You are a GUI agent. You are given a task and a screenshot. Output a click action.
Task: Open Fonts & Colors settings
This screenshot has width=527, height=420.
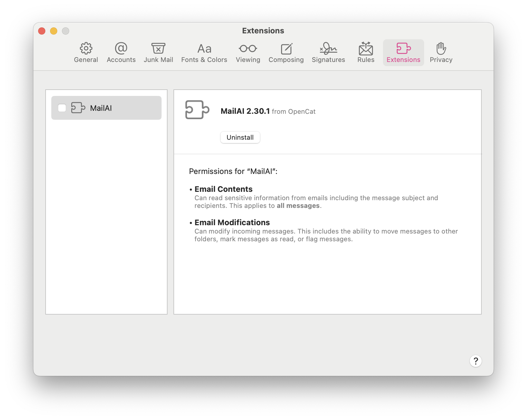204,53
